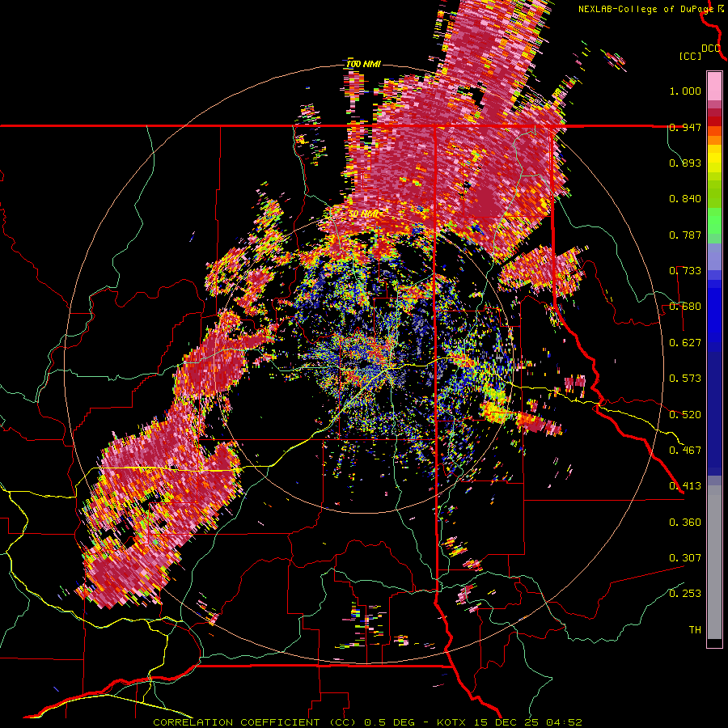The width and height of the screenshot is (728, 728).
Task: Click the CORRELATION COEFFICIENT caption text
Action: point(236,722)
